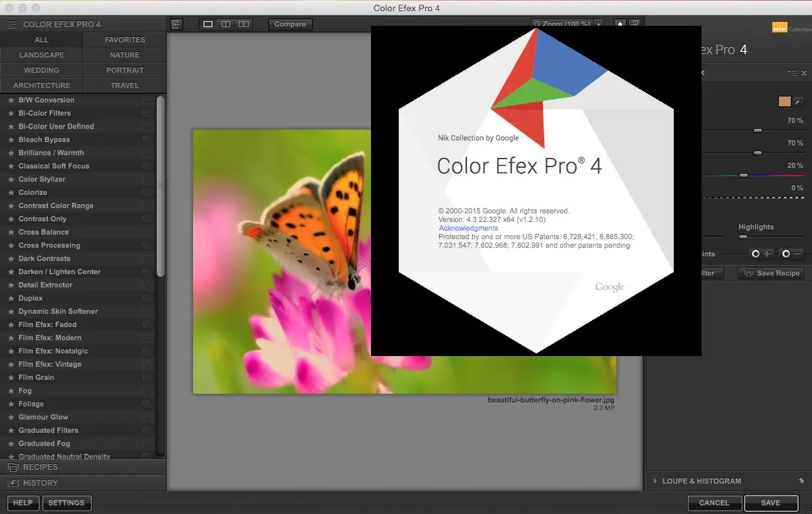Open presets icon for Bi-Color User Defined
Viewport: 812px width, 514px height.
click(x=146, y=127)
